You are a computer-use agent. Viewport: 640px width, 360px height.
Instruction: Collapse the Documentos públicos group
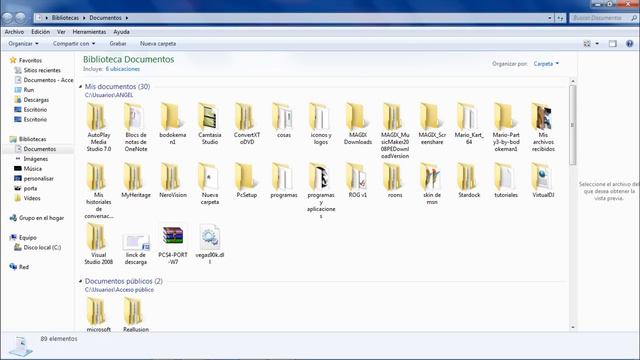coord(80,281)
